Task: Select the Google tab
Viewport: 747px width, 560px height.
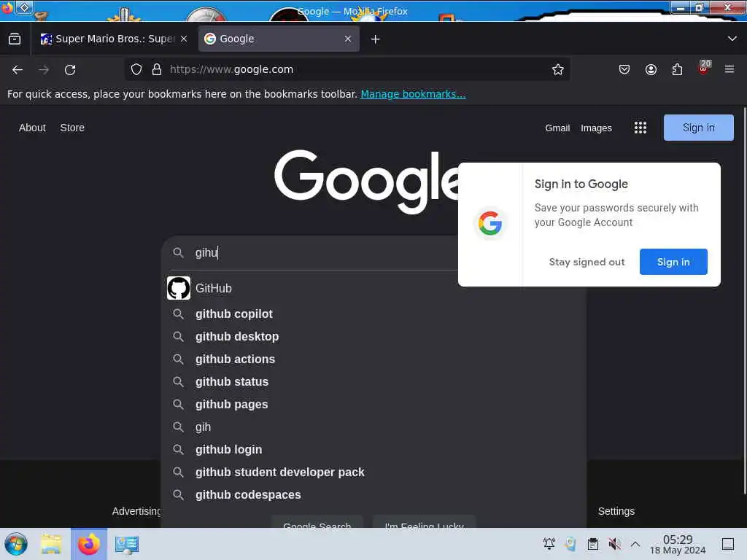Action: coord(279,39)
